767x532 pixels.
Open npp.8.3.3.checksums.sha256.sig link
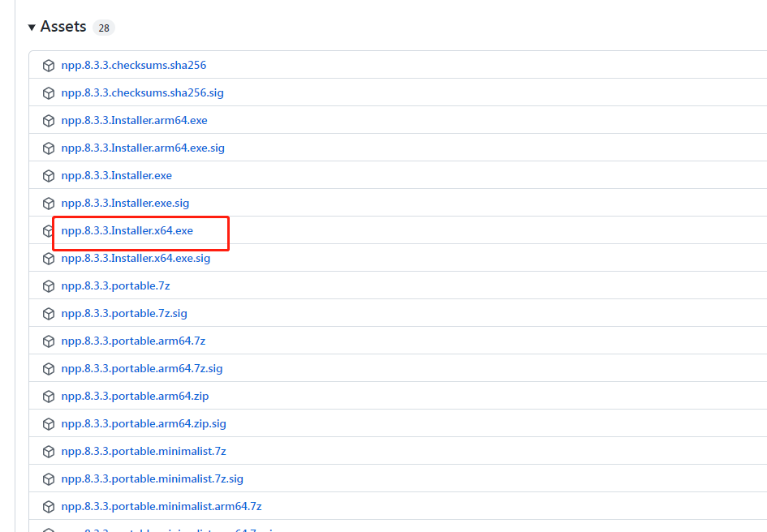tap(142, 93)
